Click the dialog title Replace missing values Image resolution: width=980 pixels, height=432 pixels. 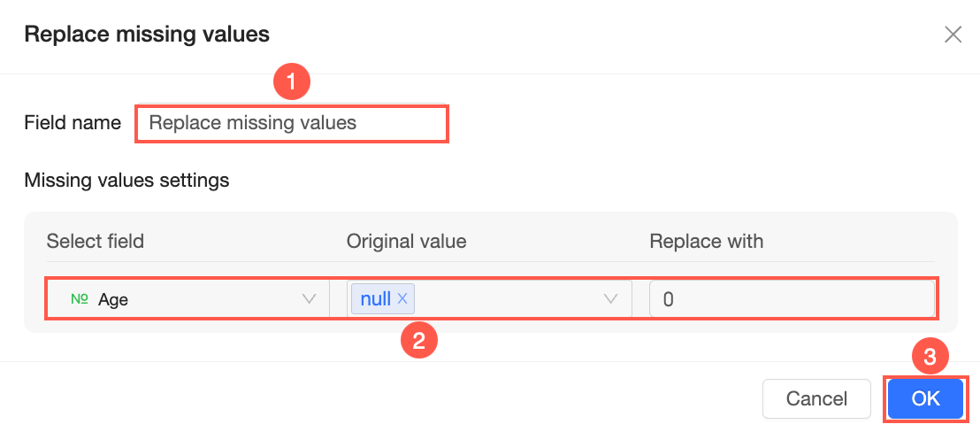tap(147, 35)
